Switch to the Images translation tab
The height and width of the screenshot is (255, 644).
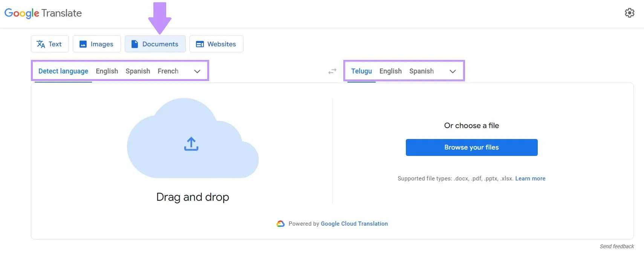click(96, 44)
